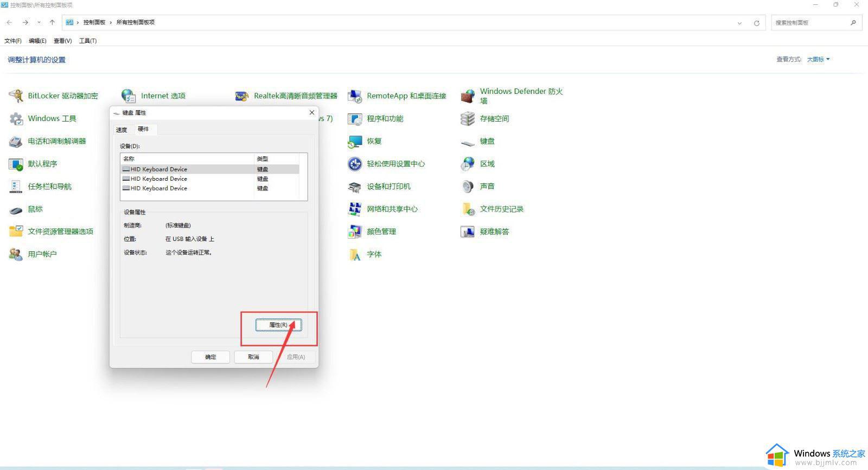
Task: Click the forward navigation arrow
Action: (x=25, y=22)
